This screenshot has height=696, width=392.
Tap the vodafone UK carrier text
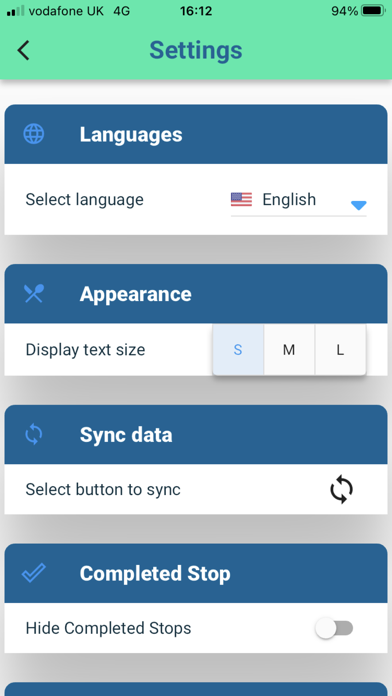coord(66,11)
